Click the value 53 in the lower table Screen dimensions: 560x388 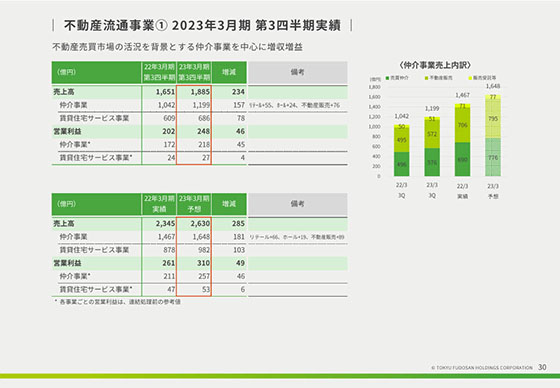click(x=206, y=289)
